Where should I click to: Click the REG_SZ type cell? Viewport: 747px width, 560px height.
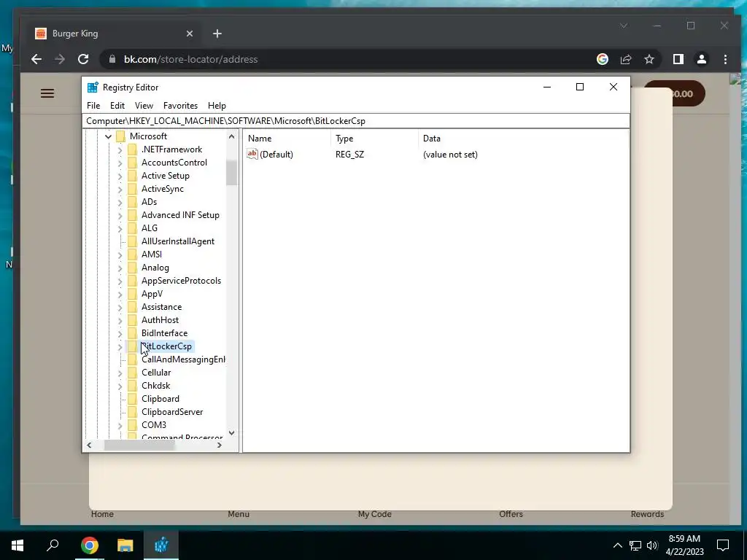pos(349,155)
